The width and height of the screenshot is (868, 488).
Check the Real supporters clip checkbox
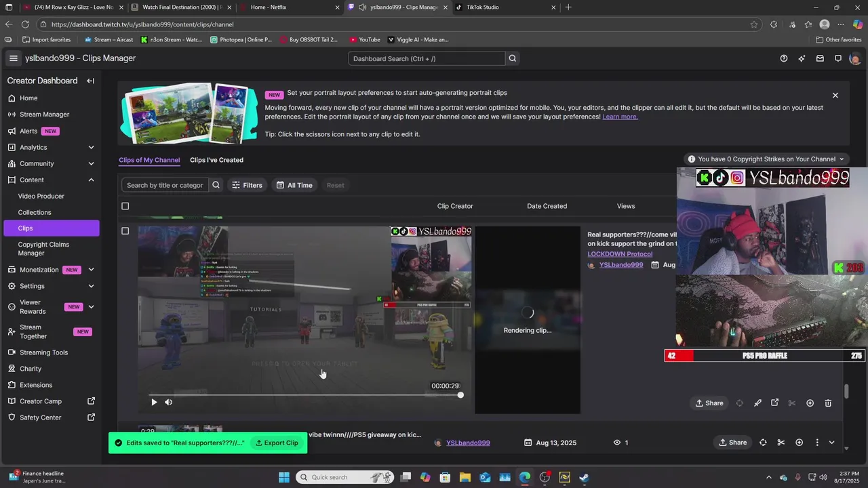[x=125, y=231]
